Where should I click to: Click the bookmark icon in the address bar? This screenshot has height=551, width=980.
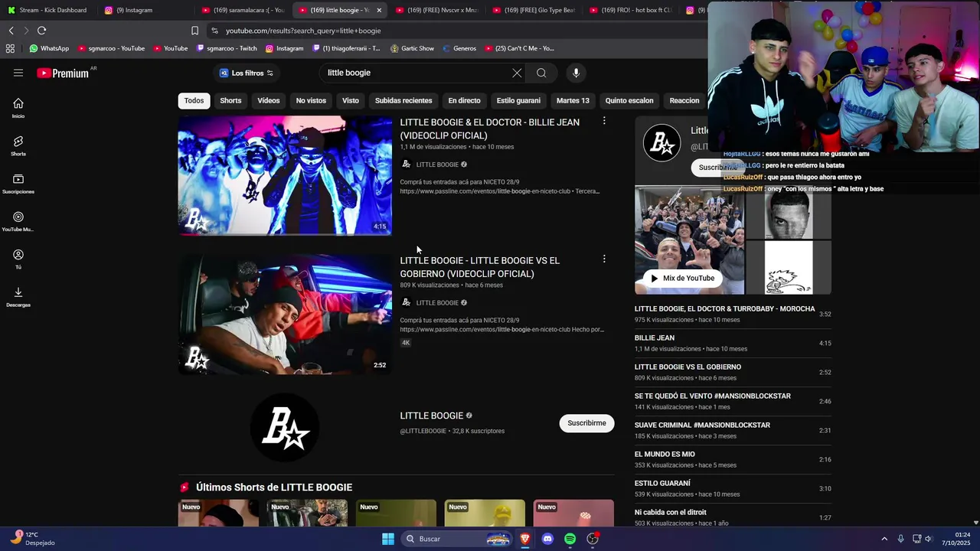coord(194,31)
